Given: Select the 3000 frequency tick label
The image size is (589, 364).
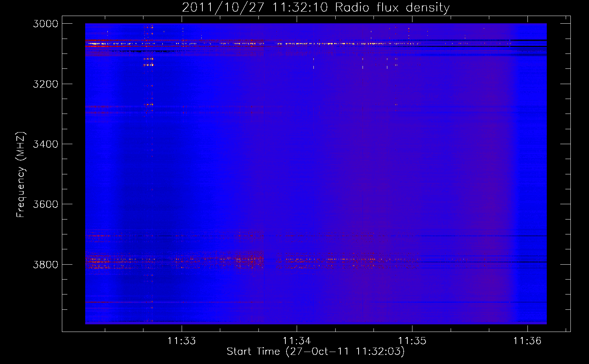Looking at the screenshot, I should point(46,24).
